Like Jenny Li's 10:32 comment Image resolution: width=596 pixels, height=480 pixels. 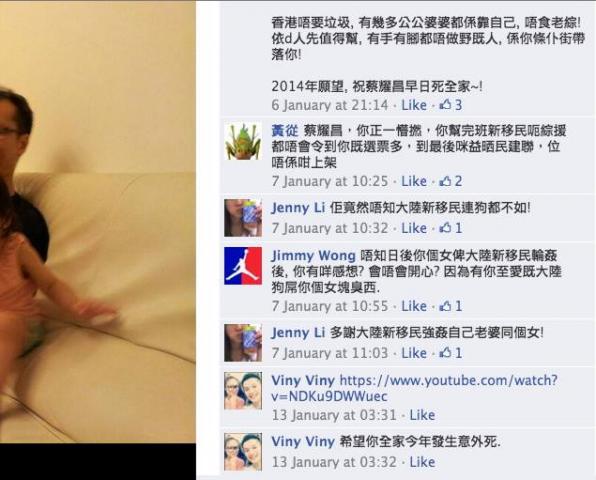click(414, 228)
